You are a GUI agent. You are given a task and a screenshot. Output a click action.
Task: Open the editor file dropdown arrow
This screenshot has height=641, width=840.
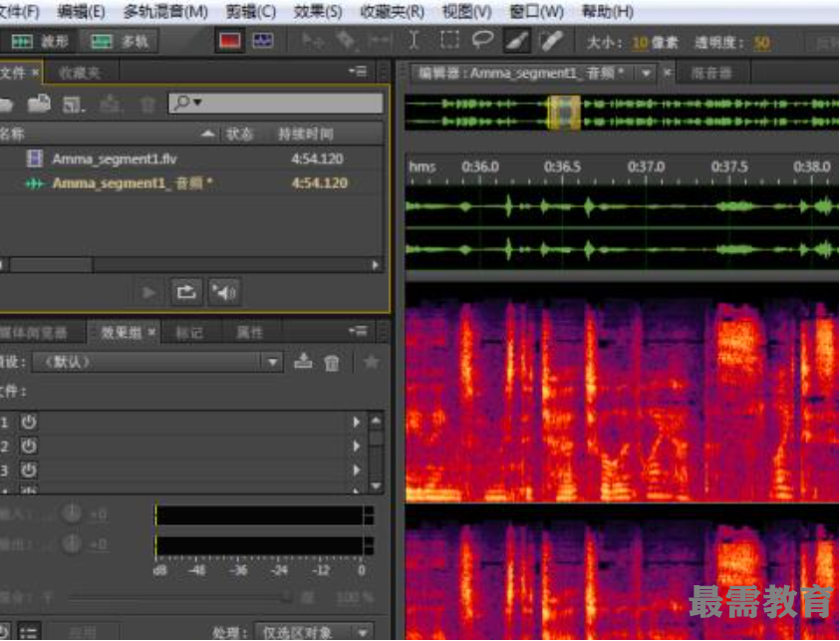coord(646,72)
